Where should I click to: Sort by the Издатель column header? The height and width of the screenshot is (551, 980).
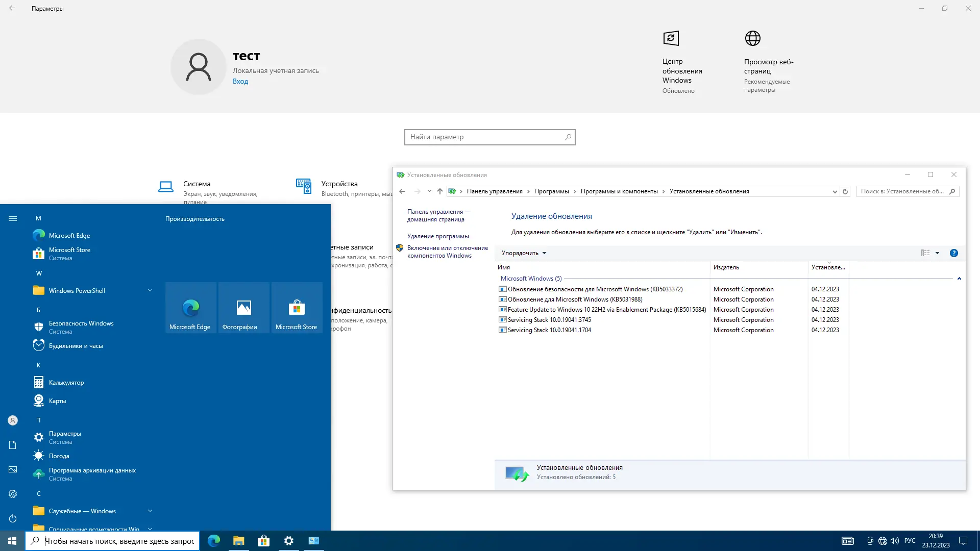tap(726, 267)
